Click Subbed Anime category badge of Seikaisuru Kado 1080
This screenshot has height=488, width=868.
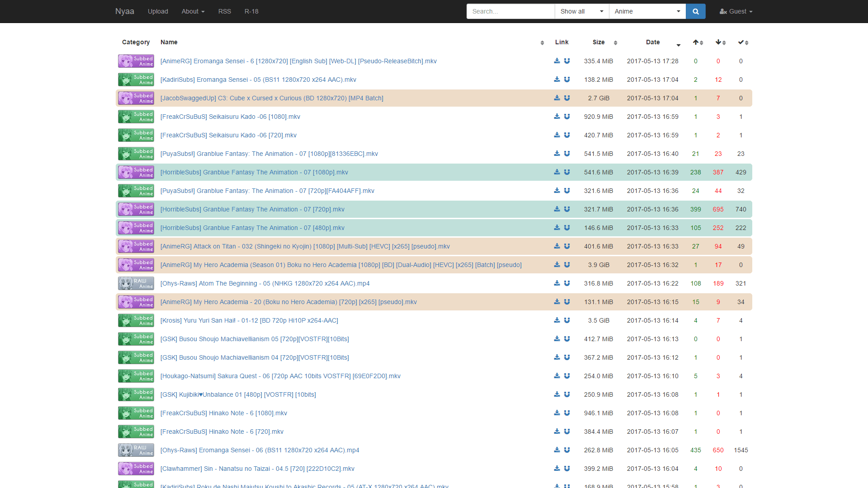point(136,117)
